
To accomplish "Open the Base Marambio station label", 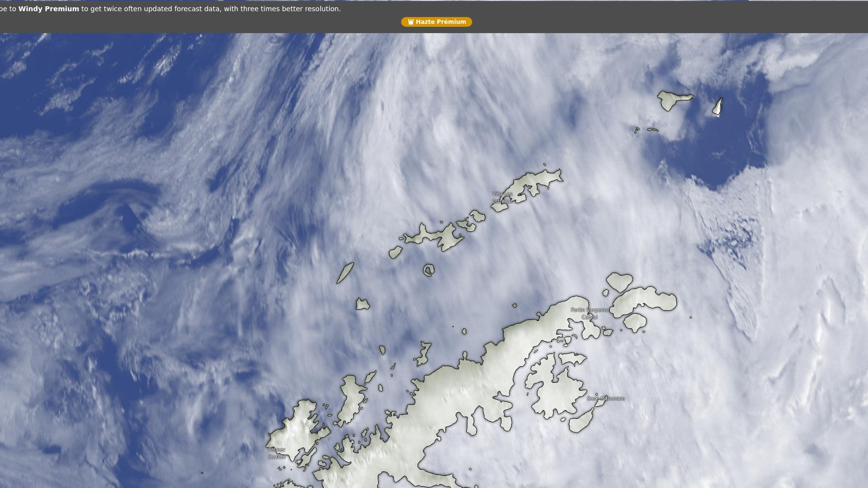I will [x=605, y=398].
